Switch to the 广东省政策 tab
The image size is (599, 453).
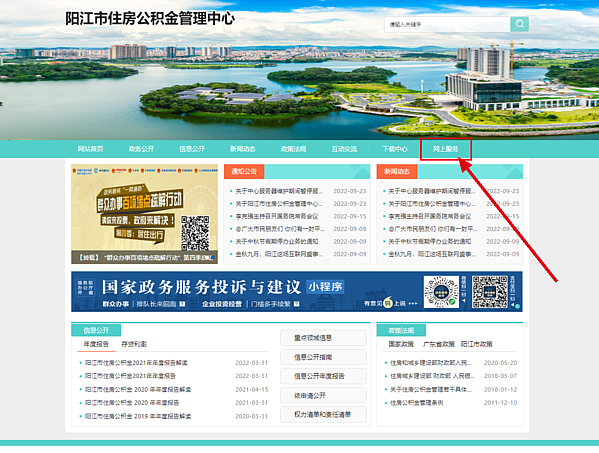tap(439, 344)
